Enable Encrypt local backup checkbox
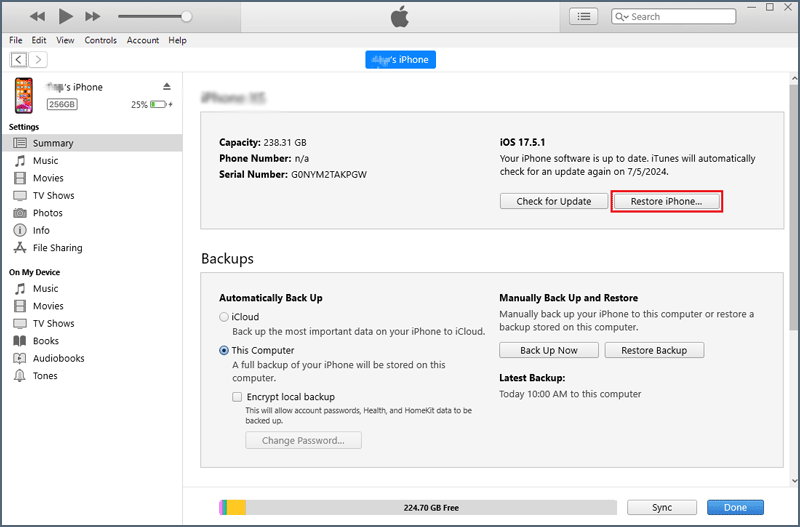 tap(237, 396)
